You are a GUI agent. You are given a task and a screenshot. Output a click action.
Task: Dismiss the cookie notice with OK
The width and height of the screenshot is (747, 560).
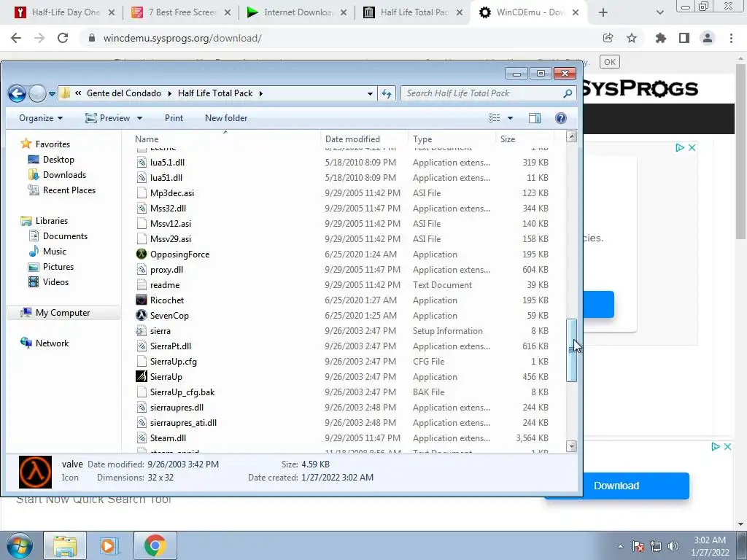[x=610, y=62]
